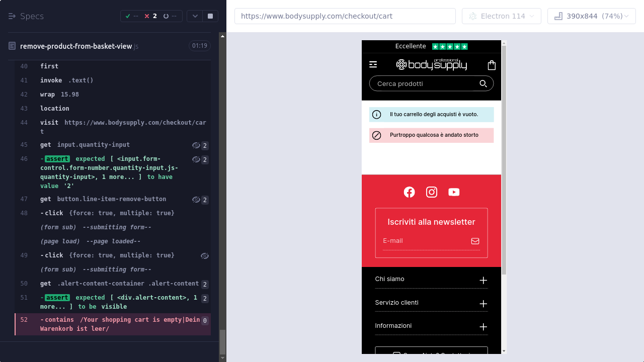644x362 pixels.
Task: Click the bodysupply logo link
Action: coord(432,64)
